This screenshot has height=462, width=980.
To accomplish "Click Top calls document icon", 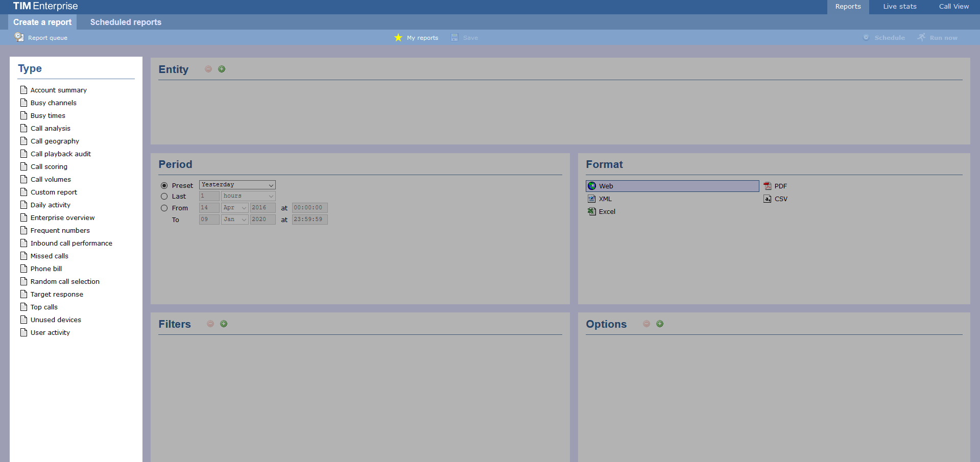I will point(23,307).
